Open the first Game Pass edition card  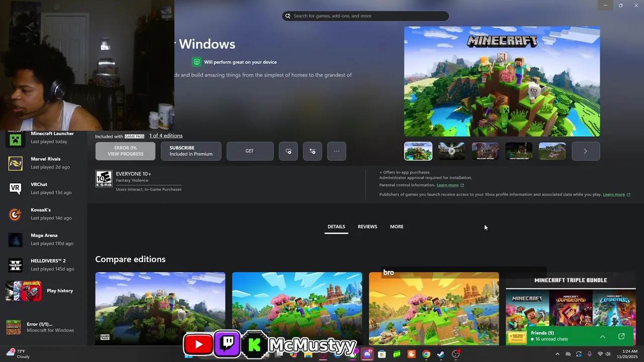[160, 309]
